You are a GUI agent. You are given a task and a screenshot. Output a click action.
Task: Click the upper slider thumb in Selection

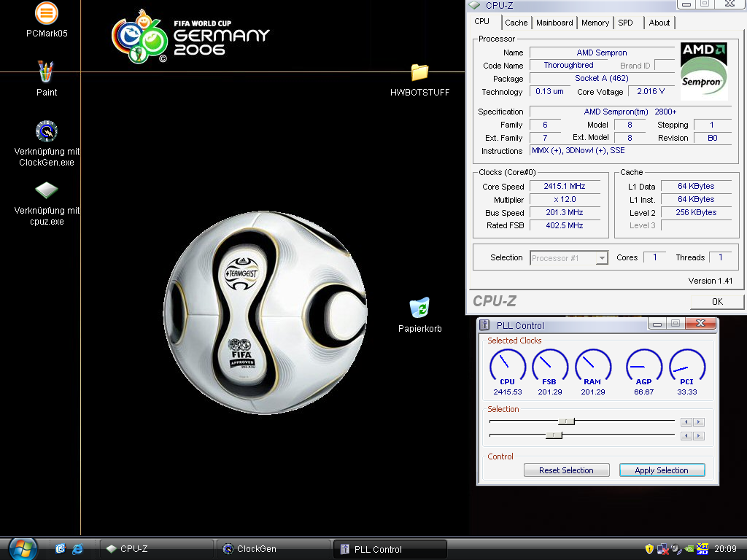(566, 421)
